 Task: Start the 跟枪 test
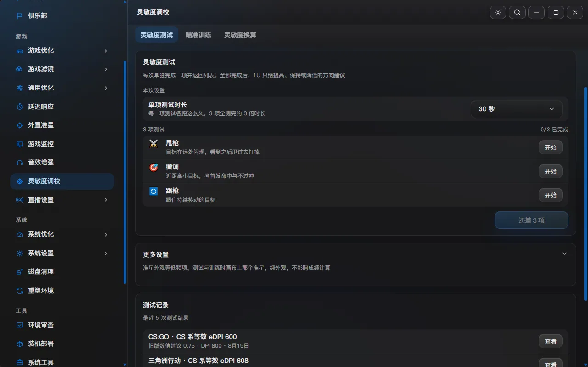551,195
